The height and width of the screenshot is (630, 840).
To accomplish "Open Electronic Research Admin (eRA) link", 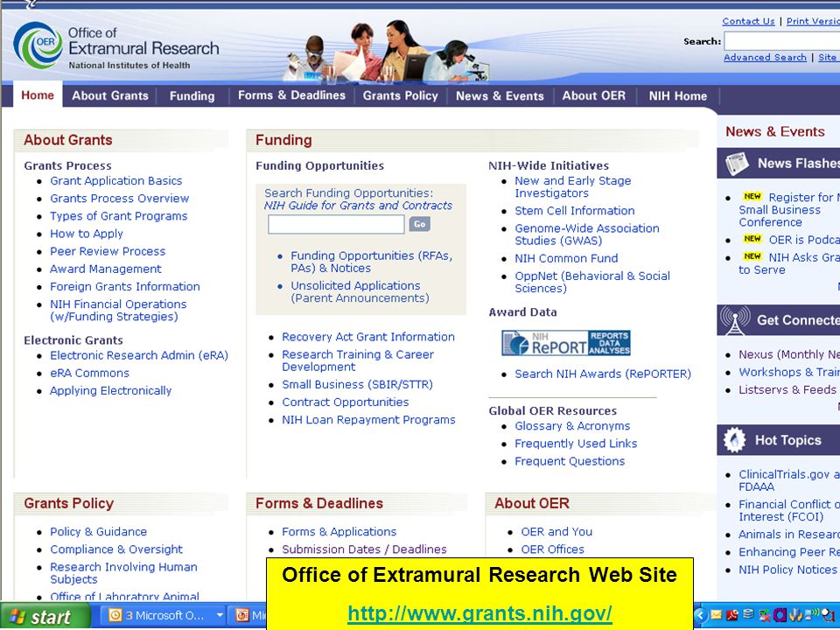I will click(139, 355).
